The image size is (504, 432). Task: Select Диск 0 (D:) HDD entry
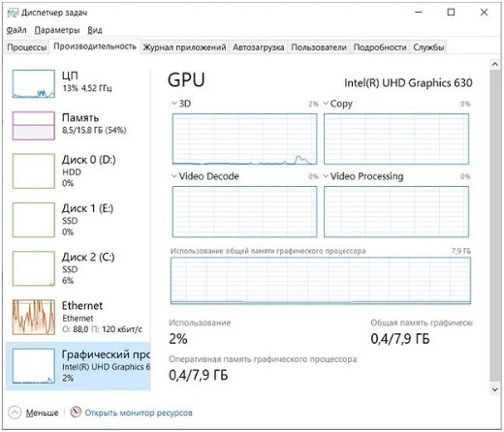tap(78, 171)
